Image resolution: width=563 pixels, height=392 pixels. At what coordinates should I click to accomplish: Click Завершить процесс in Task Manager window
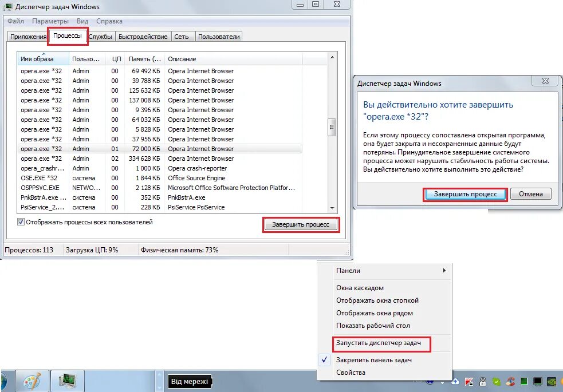pyautogui.click(x=301, y=224)
